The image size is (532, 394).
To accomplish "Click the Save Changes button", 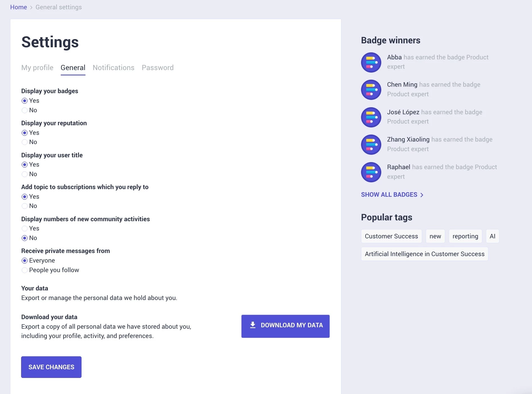I will 51,367.
